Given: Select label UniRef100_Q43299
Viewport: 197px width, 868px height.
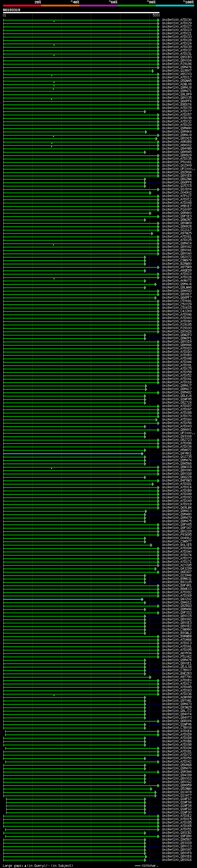Looking at the screenshot, I should [x=177, y=569].
